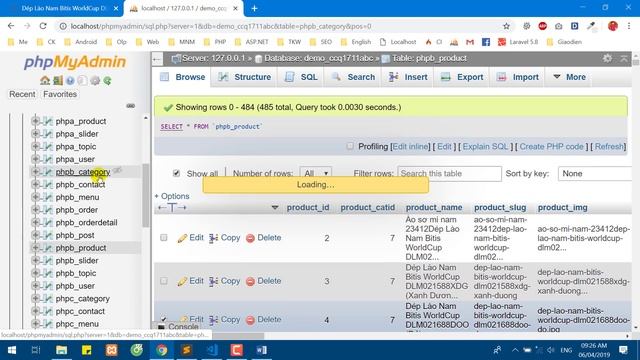Click the pencil Edit icon for row 2

pyautogui.click(x=182, y=238)
